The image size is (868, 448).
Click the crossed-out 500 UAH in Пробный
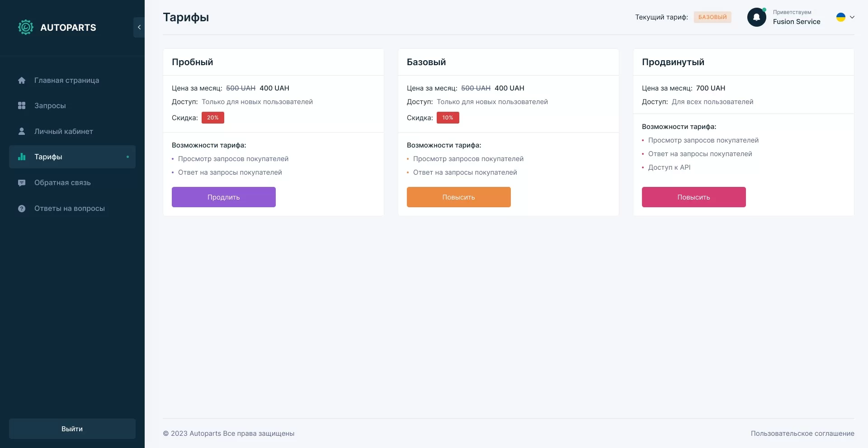click(x=241, y=88)
